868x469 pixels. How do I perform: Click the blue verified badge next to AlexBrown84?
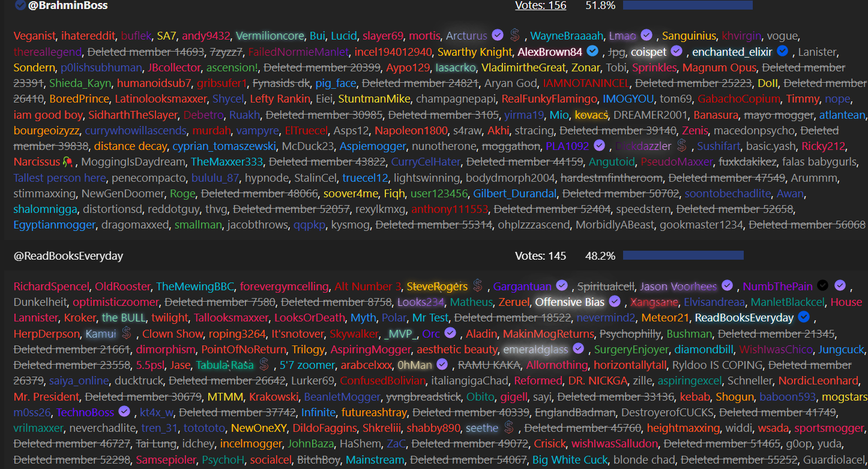tap(592, 52)
